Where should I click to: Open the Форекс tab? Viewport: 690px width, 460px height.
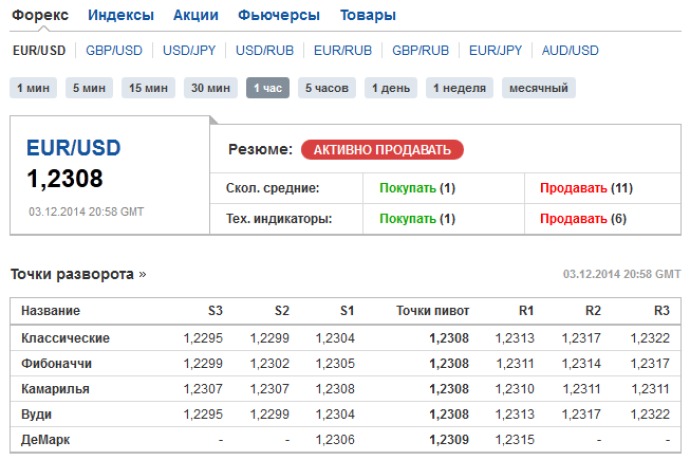(40, 15)
